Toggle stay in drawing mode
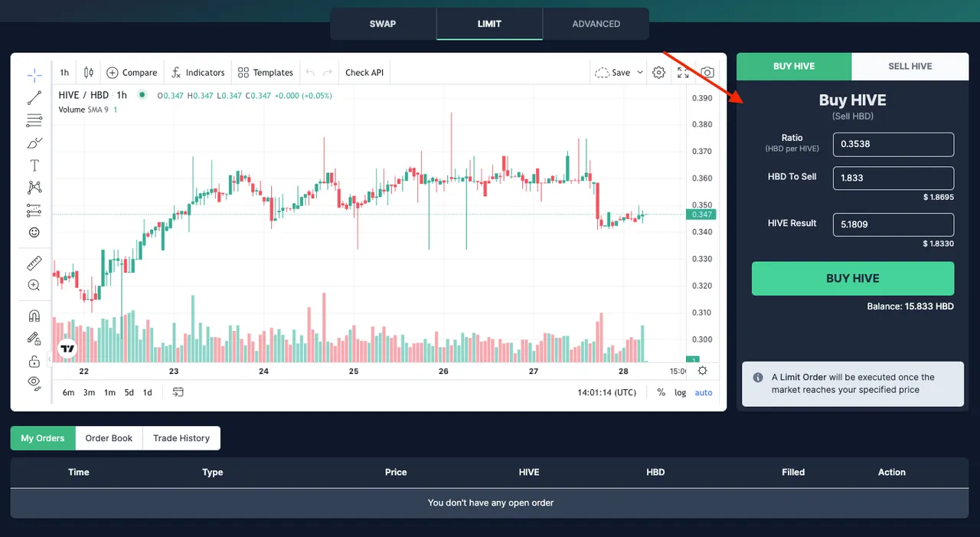 (34, 338)
